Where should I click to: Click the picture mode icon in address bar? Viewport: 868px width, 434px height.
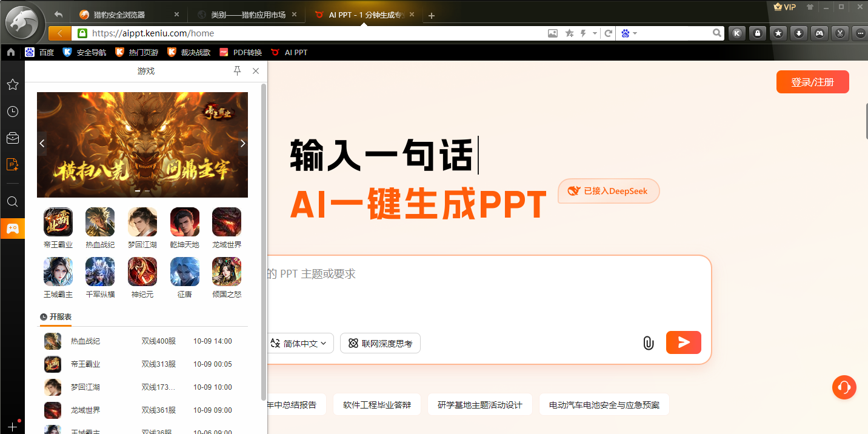click(x=553, y=33)
